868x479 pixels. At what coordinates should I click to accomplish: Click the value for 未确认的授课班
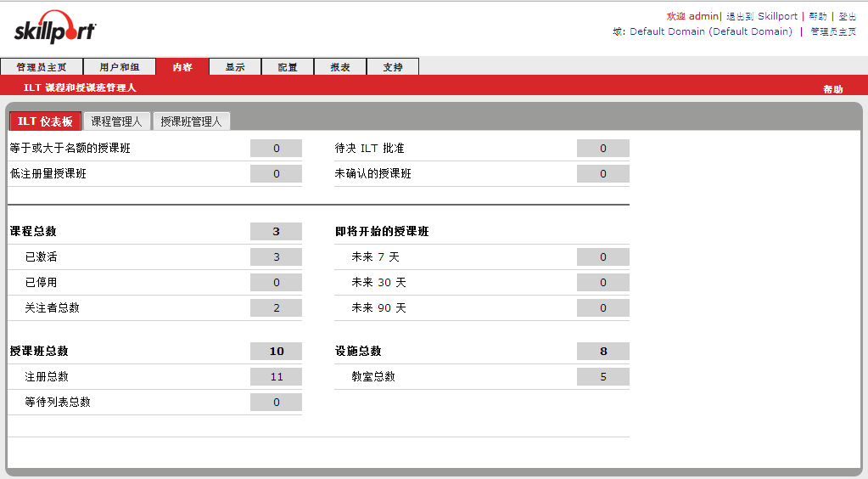tap(602, 173)
